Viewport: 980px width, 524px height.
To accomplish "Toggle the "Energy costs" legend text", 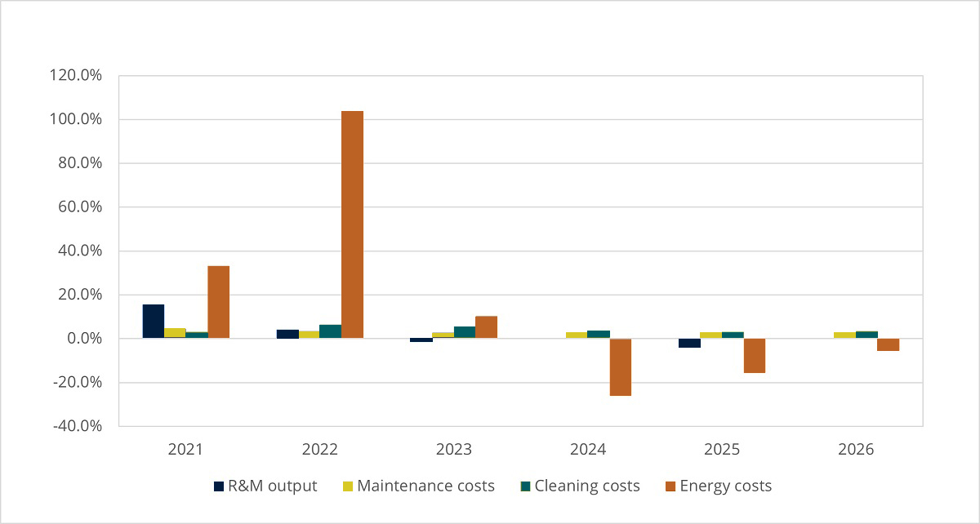I will [x=725, y=486].
